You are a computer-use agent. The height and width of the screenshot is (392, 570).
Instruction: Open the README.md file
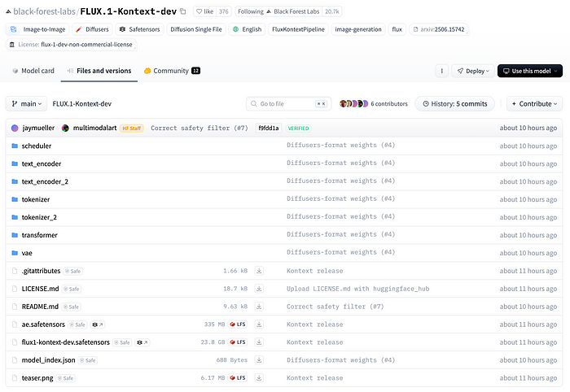point(40,307)
